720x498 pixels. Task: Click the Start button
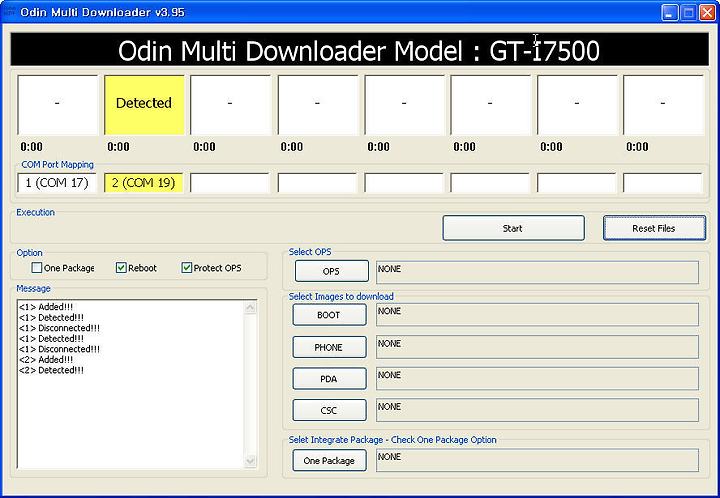pyautogui.click(x=513, y=228)
